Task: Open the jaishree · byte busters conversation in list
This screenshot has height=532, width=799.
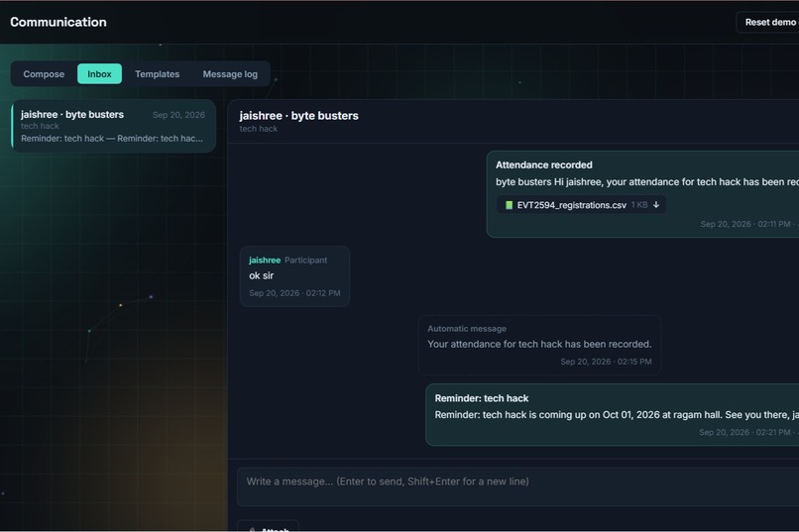Action: click(x=114, y=126)
